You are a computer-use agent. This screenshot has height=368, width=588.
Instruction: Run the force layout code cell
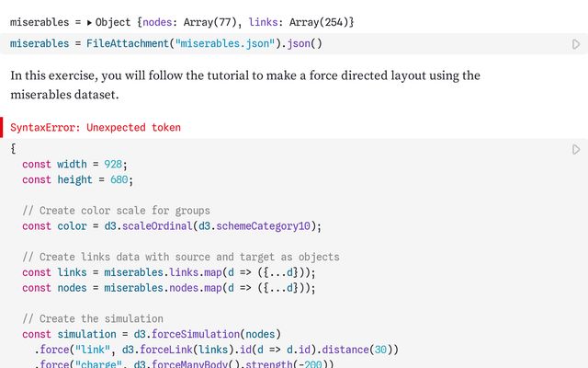(576, 149)
